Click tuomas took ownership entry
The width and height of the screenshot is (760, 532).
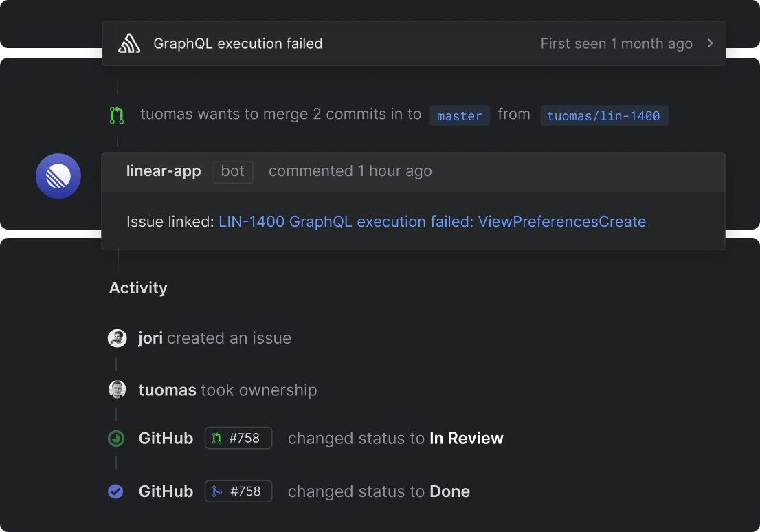(228, 390)
